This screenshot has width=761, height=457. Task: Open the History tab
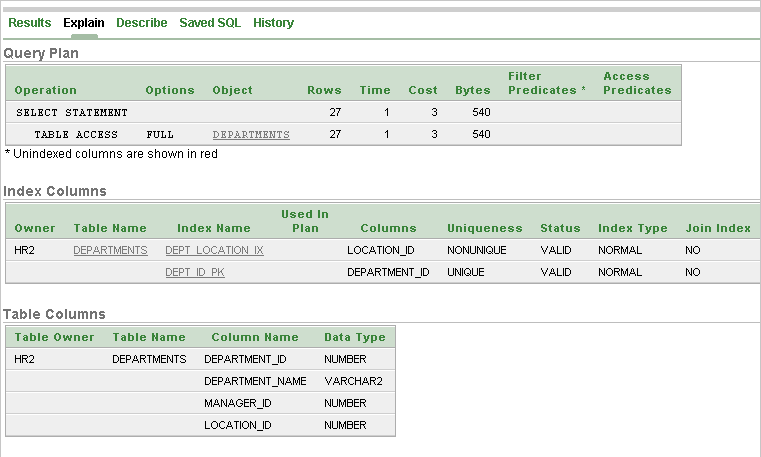click(273, 22)
